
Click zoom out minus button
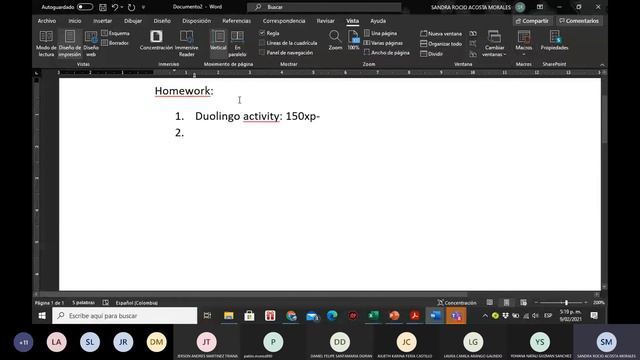(x=536, y=302)
